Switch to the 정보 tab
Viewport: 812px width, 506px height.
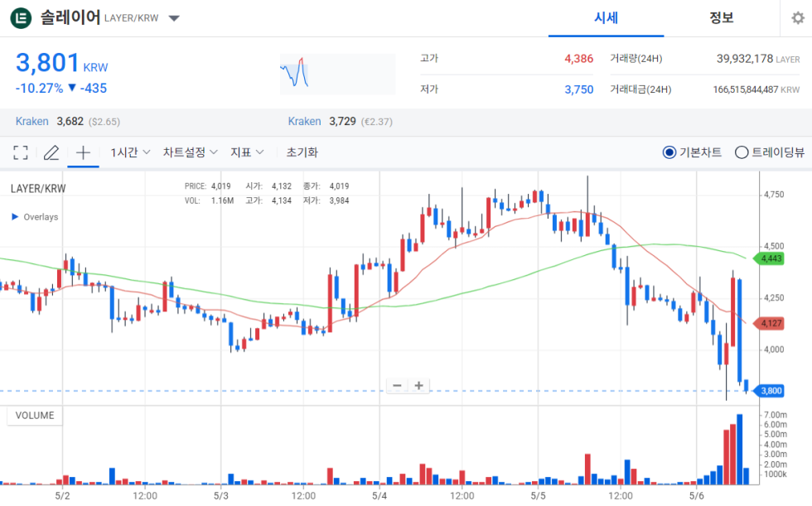[x=721, y=18]
